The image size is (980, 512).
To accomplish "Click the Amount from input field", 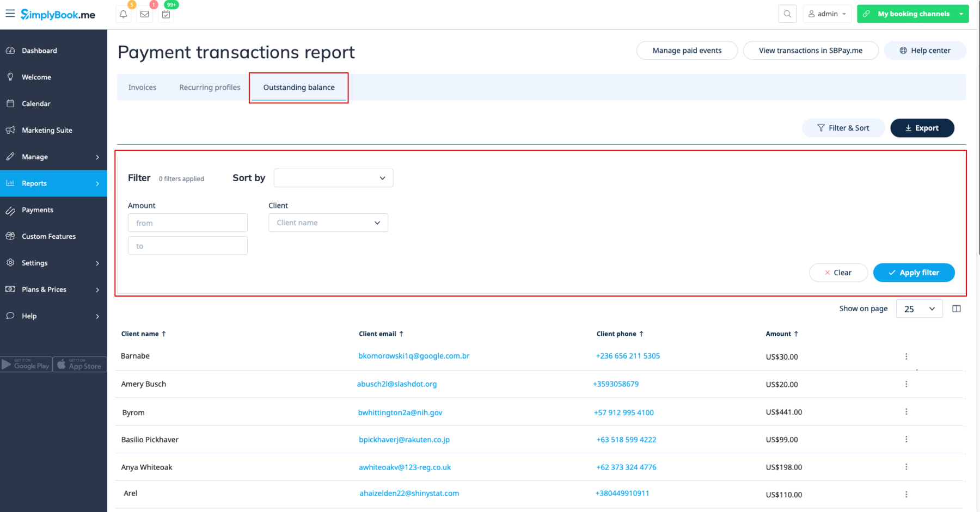I will coord(187,223).
